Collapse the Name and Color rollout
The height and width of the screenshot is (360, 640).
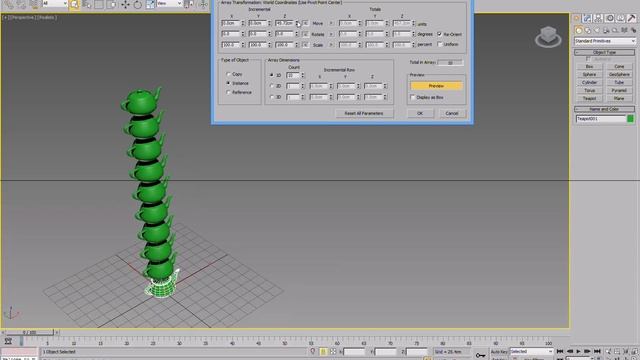pyautogui.click(x=604, y=109)
